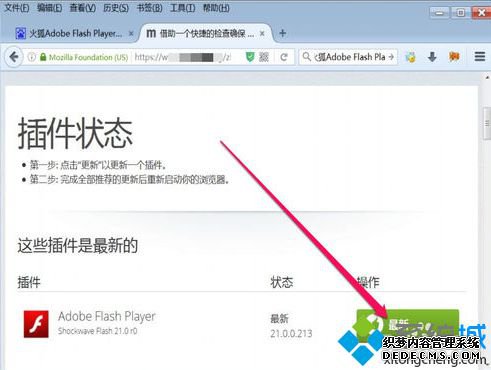This screenshot has width=491, height=370.
Task: Click the Adobe Flash Player red icon
Action: [36, 324]
